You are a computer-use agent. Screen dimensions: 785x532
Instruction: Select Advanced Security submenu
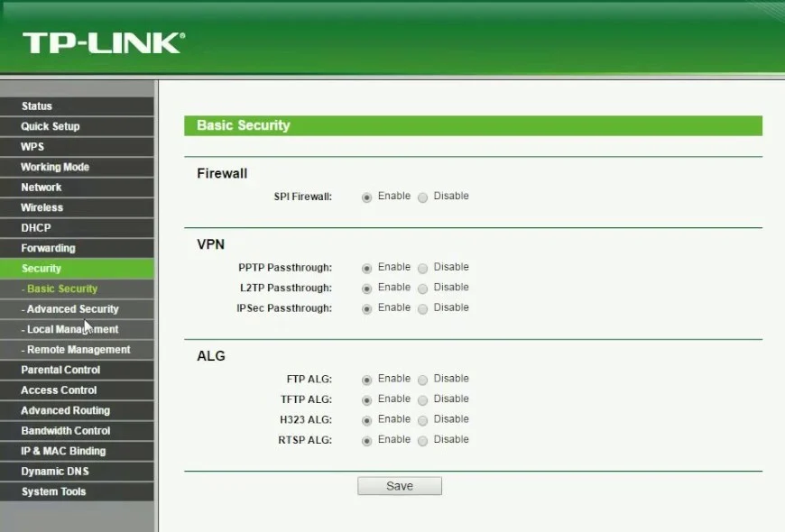[77, 309]
